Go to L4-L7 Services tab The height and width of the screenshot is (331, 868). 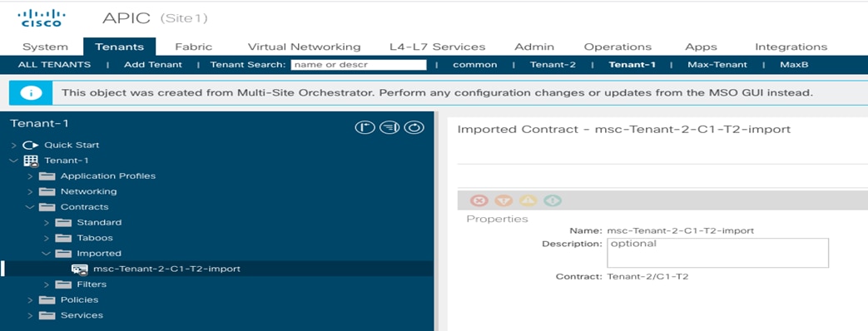click(x=437, y=47)
